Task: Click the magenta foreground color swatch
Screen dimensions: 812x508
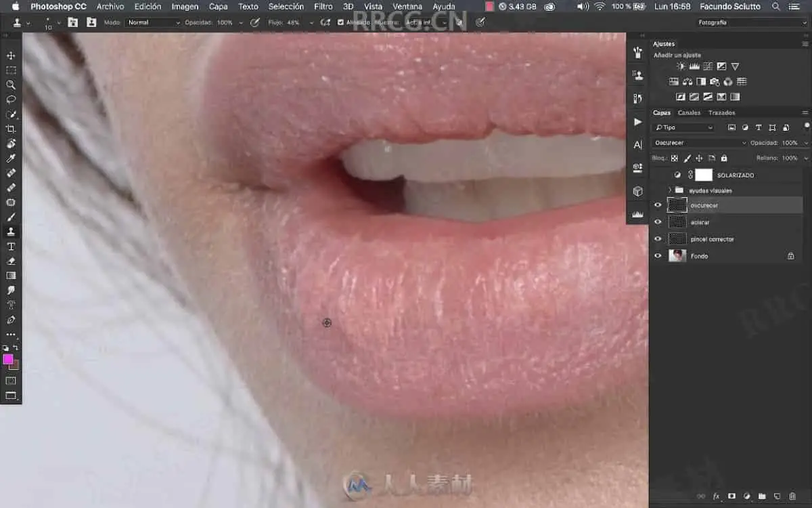Action: [8, 359]
